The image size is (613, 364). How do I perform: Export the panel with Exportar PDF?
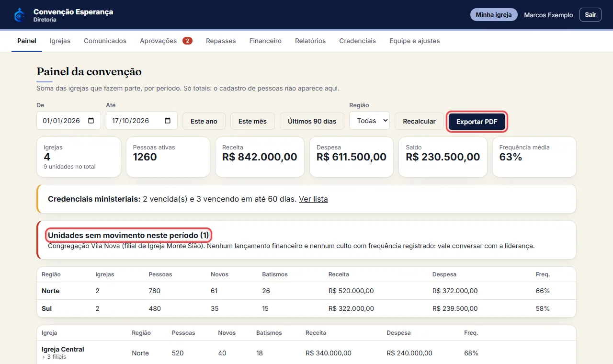pyautogui.click(x=477, y=122)
